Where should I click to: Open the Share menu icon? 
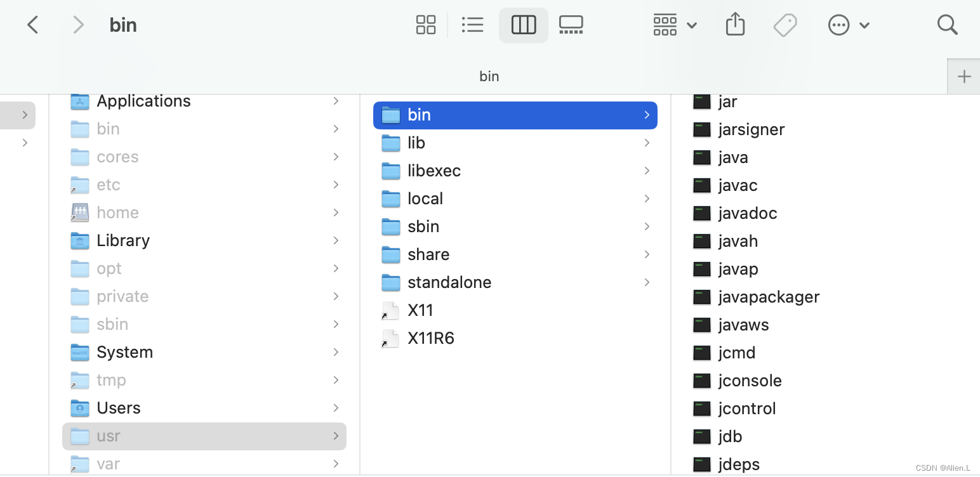[735, 25]
